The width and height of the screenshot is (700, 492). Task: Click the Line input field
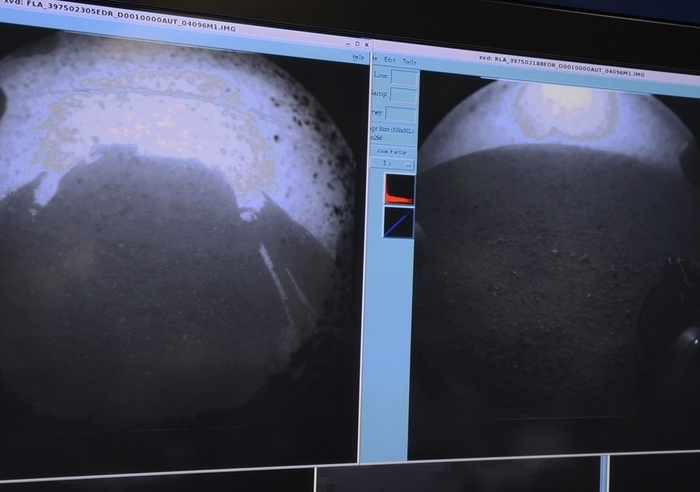(404, 77)
